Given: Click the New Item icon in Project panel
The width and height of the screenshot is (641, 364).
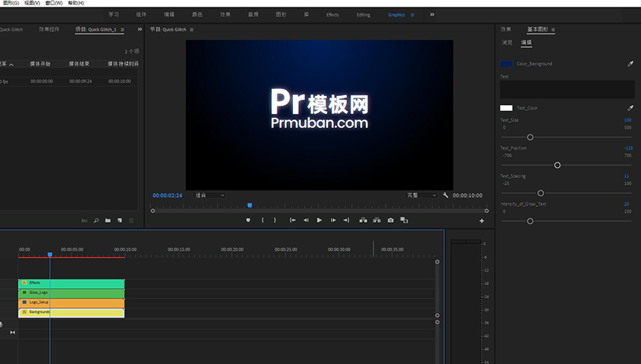Looking at the screenshot, I should (x=120, y=221).
